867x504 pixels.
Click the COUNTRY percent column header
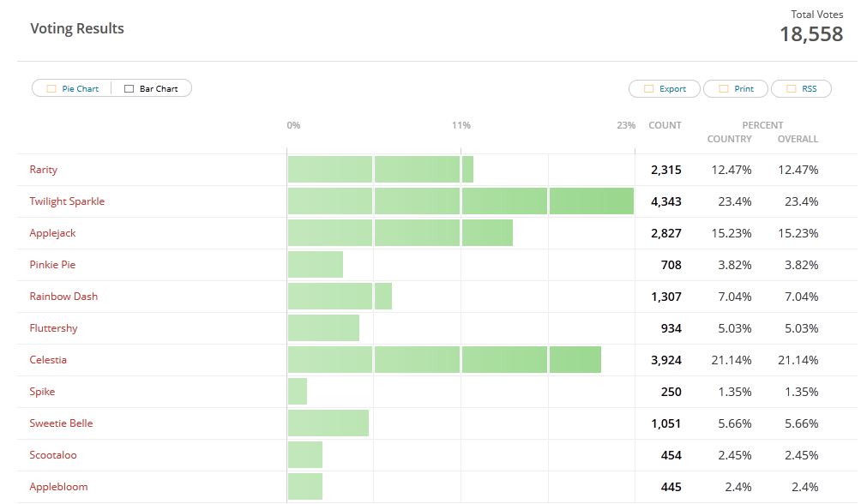[x=729, y=139]
